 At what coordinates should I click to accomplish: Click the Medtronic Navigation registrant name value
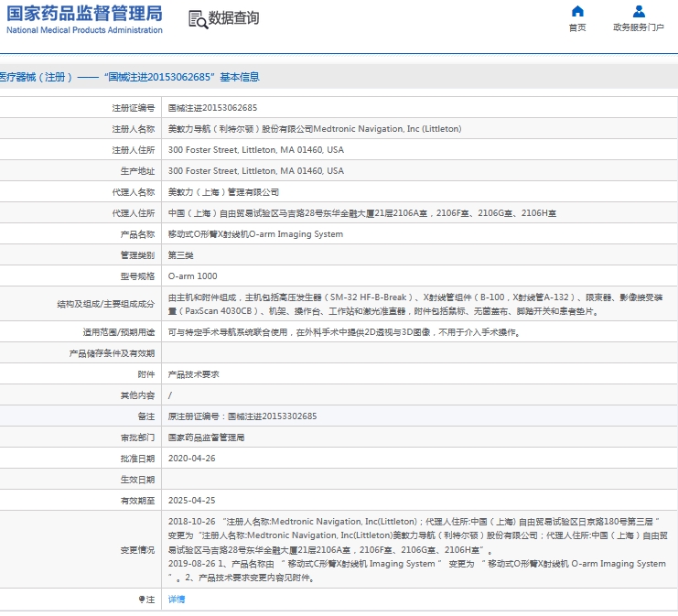[315, 129]
